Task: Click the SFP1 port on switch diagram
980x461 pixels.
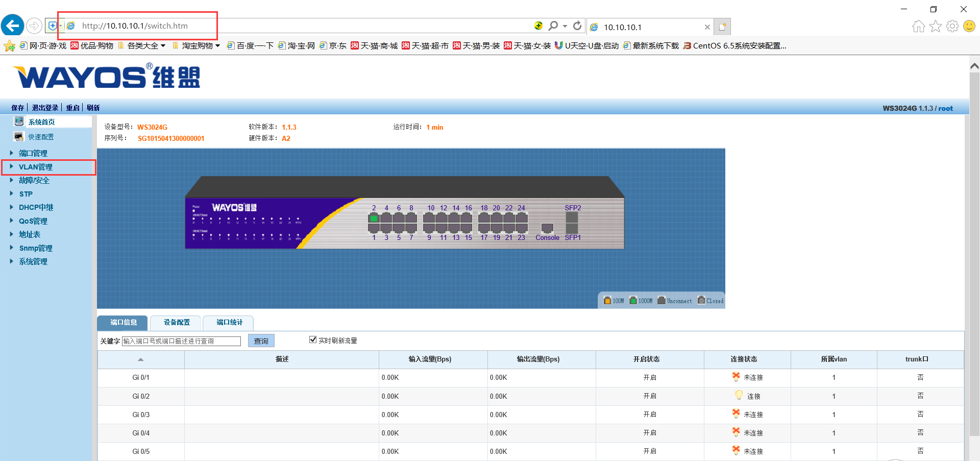Action: (x=572, y=228)
